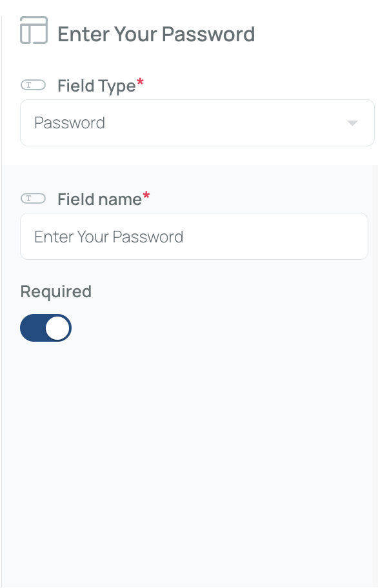Select the Enter Your Password panel heading
The height and width of the screenshot is (588, 378).
click(156, 34)
